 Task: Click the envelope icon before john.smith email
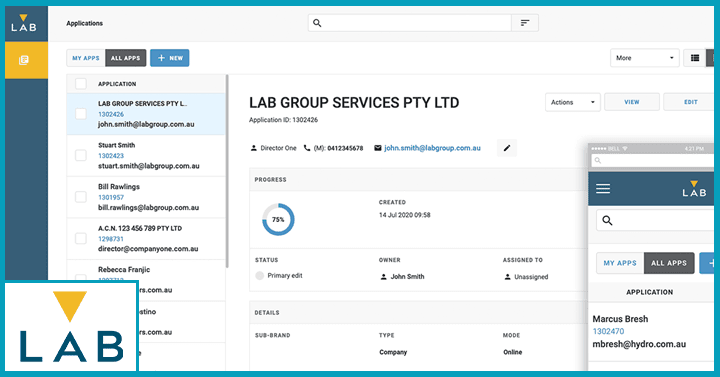click(x=377, y=148)
